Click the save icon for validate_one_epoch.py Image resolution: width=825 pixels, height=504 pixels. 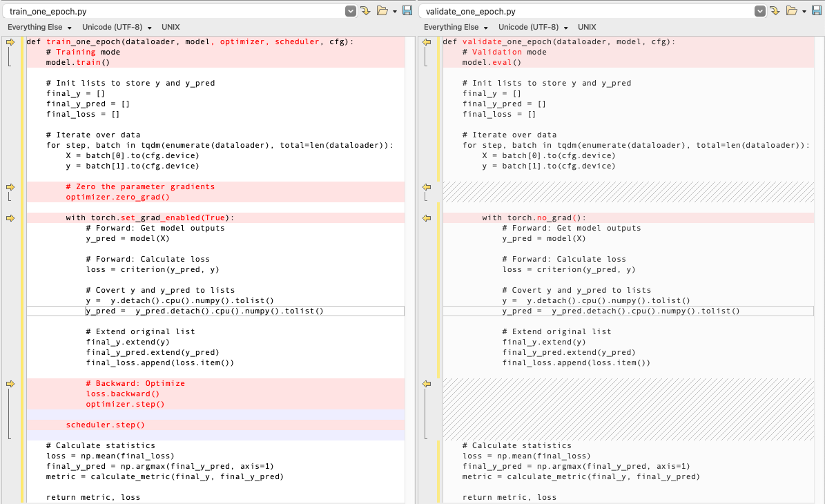[817, 11]
